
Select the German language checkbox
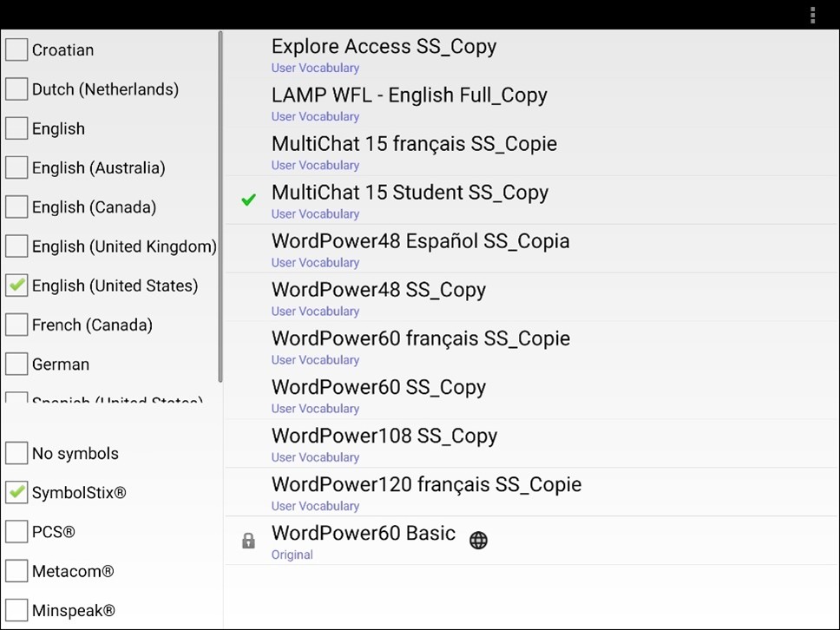[x=16, y=364]
